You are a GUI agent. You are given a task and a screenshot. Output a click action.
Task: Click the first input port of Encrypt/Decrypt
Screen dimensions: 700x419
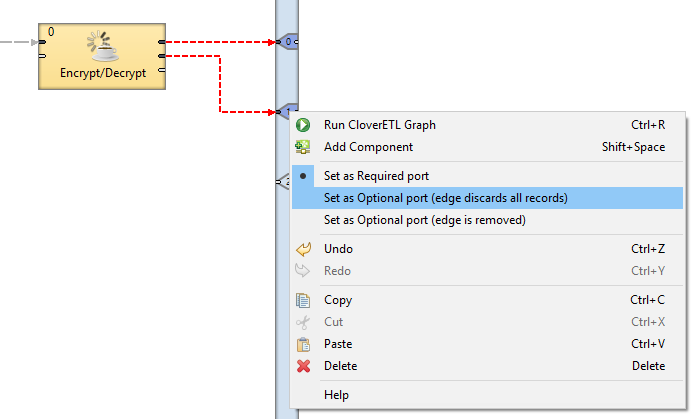click(42, 42)
